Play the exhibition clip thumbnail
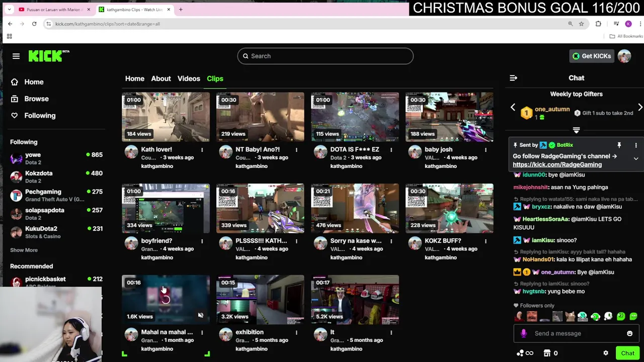This screenshot has width=644, height=362. click(x=260, y=300)
